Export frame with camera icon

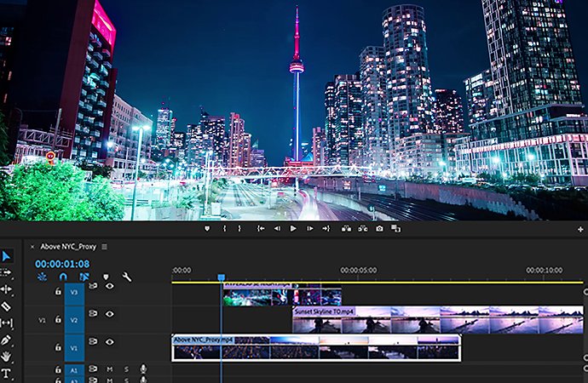379,228
